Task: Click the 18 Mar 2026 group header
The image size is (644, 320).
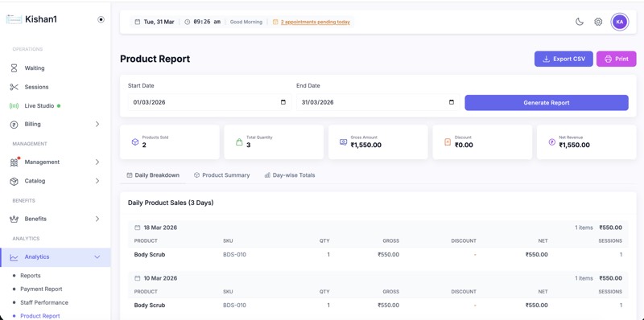Action: pyautogui.click(x=378, y=228)
